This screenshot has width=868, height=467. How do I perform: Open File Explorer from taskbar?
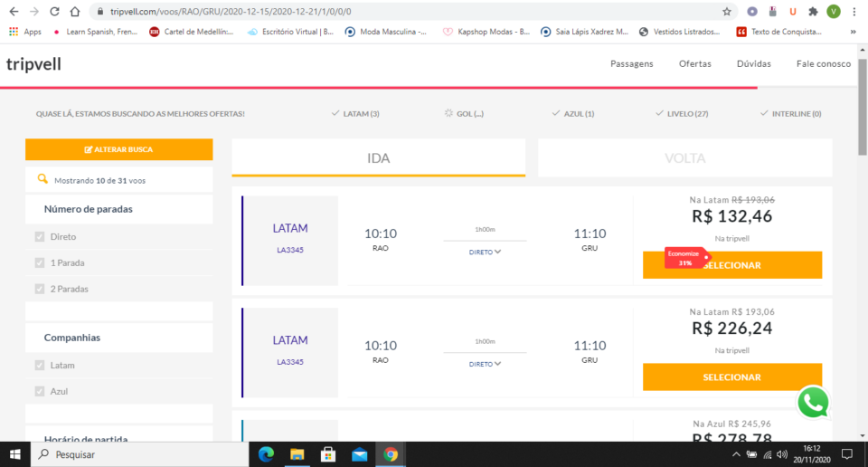coord(297,454)
